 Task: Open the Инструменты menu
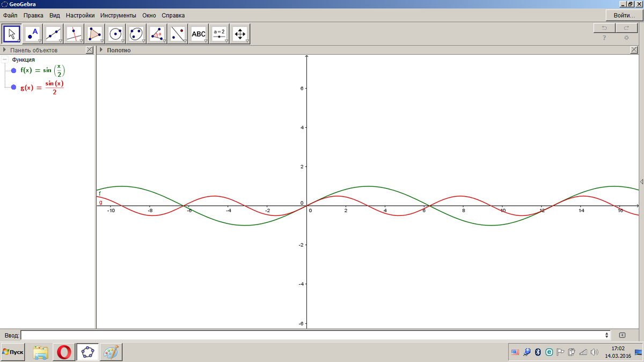pos(118,16)
